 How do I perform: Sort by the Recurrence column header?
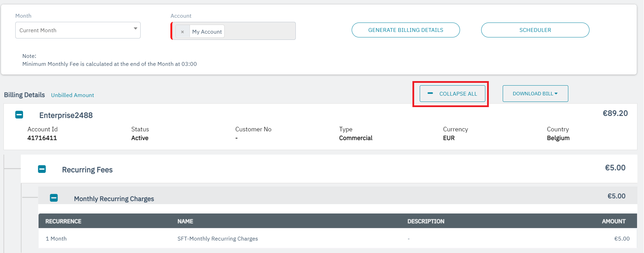(x=63, y=221)
